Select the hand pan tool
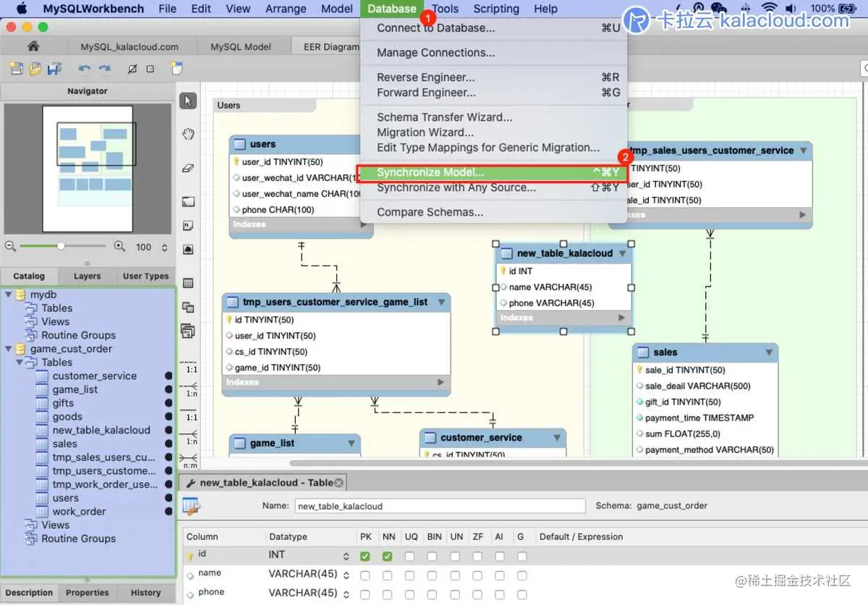The width and height of the screenshot is (868, 605). pos(188,134)
